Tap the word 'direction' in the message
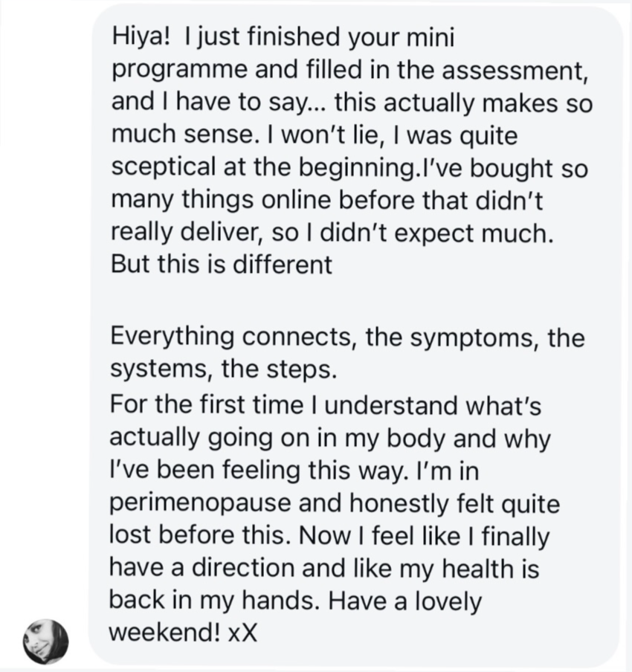 [x=243, y=567]
